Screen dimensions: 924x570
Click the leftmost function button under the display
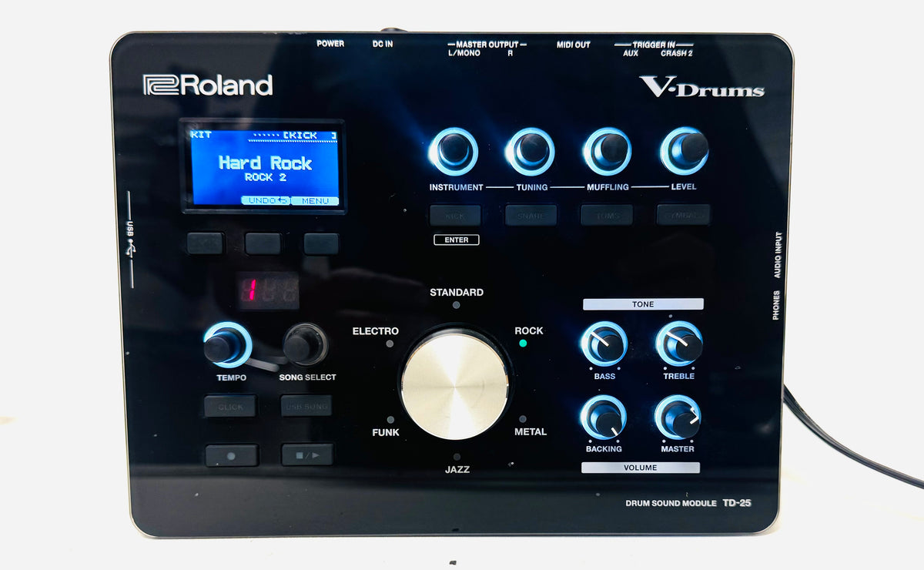point(205,243)
